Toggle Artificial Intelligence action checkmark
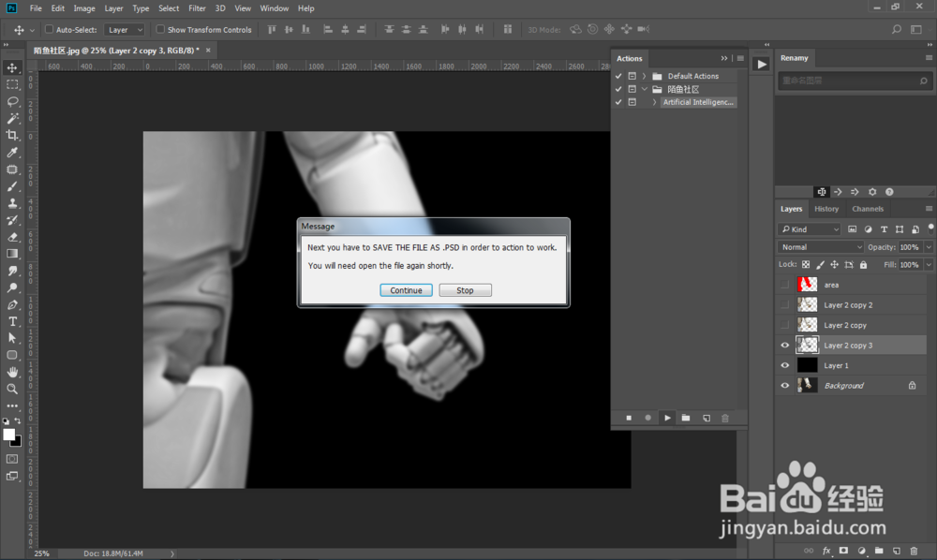The height and width of the screenshot is (560, 937). [x=618, y=102]
